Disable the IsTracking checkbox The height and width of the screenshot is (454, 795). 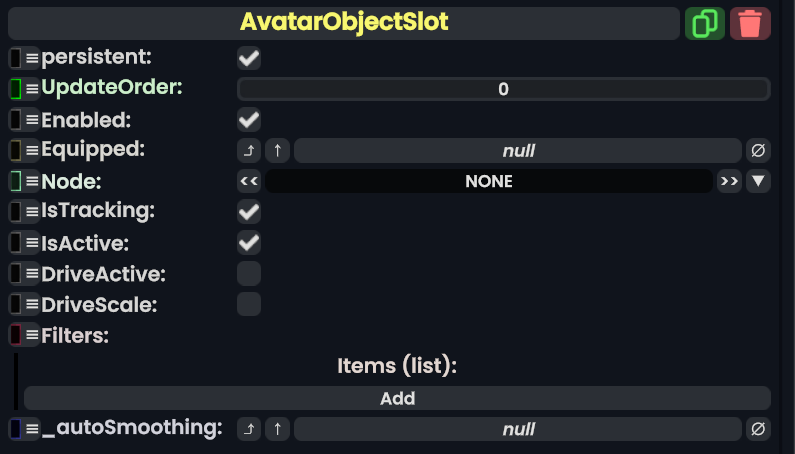point(249,211)
